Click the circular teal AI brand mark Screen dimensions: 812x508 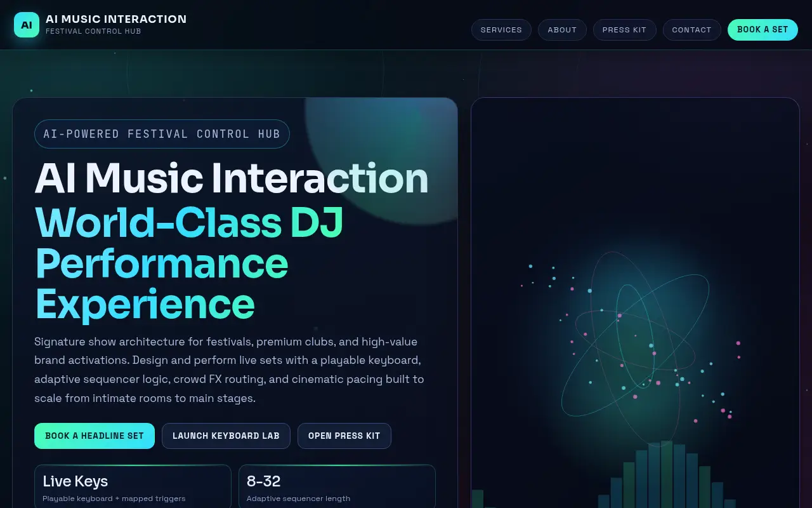tap(26, 24)
